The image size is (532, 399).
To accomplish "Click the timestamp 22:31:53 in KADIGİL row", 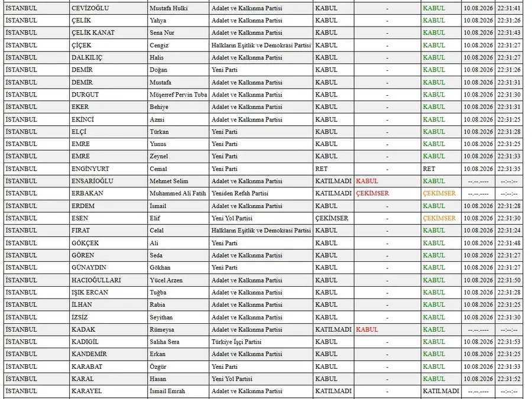I will point(508,342).
